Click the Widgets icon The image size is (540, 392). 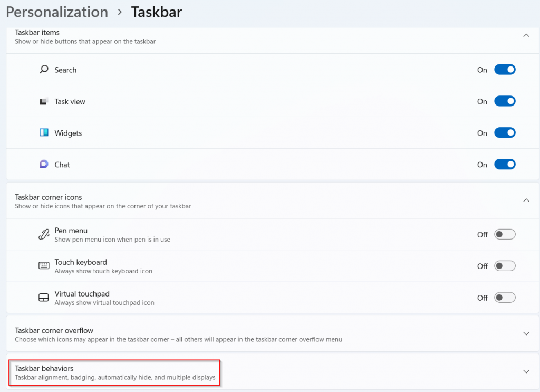pos(44,132)
